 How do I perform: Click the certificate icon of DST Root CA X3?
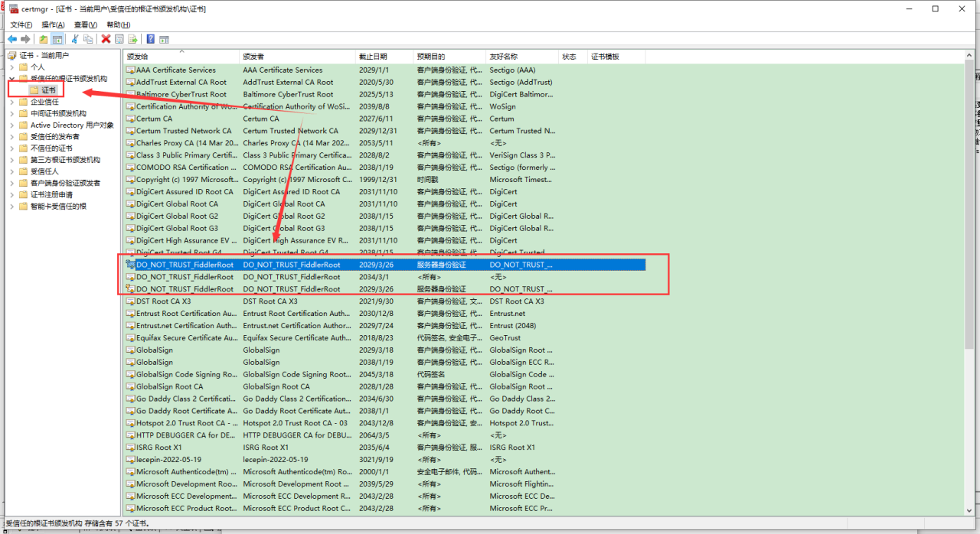click(x=130, y=301)
